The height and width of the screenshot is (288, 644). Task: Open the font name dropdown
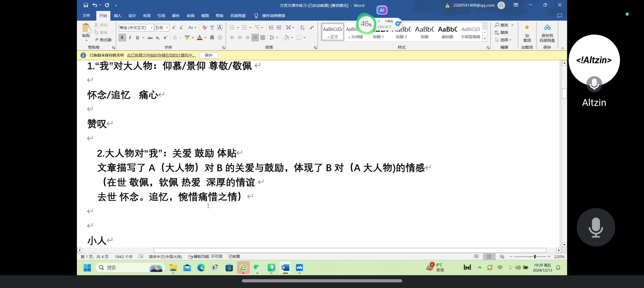[x=152, y=27]
